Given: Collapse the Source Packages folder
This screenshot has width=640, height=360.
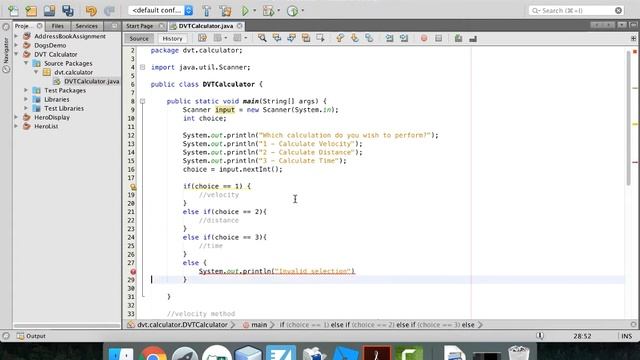Looking at the screenshot, I should coord(26,63).
